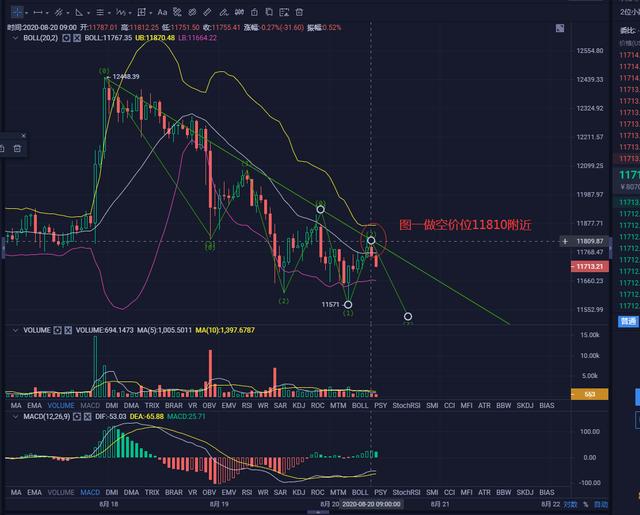This screenshot has width=640, height=515.
Task: Open dropdown arrow next to grid tool
Action: click(151, 13)
